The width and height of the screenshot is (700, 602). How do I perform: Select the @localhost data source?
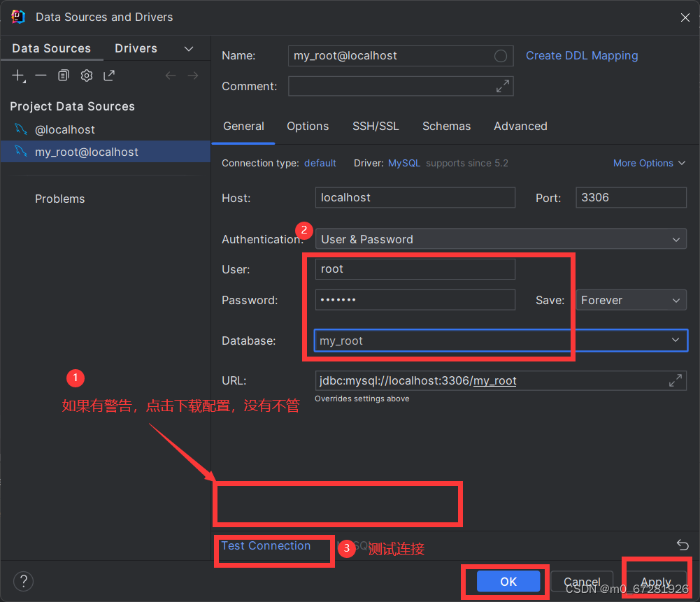66,129
